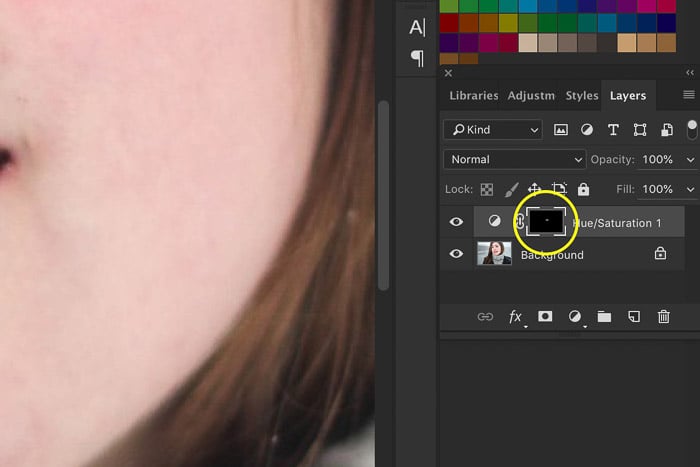Image resolution: width=700 pixels, height=467 pixels.
Task: Open the Kind filter dropdown
Action: pos(493,130)
